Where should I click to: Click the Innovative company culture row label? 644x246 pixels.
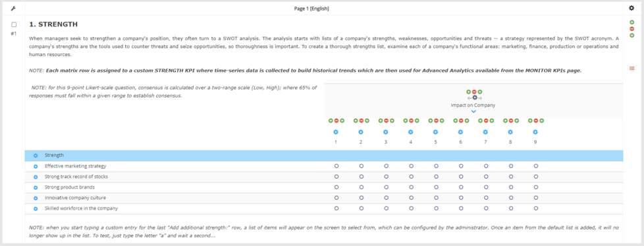tap(75, 198)
